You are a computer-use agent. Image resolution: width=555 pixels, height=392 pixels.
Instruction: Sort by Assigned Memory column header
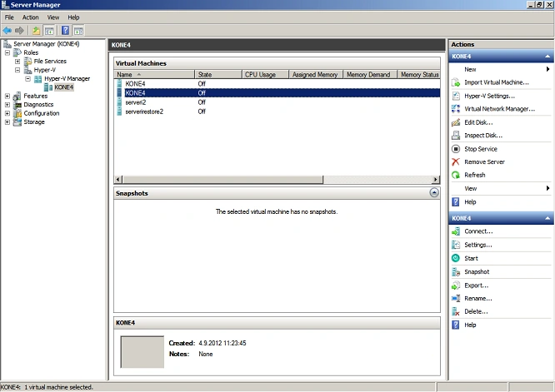click(x=316, y=75)
